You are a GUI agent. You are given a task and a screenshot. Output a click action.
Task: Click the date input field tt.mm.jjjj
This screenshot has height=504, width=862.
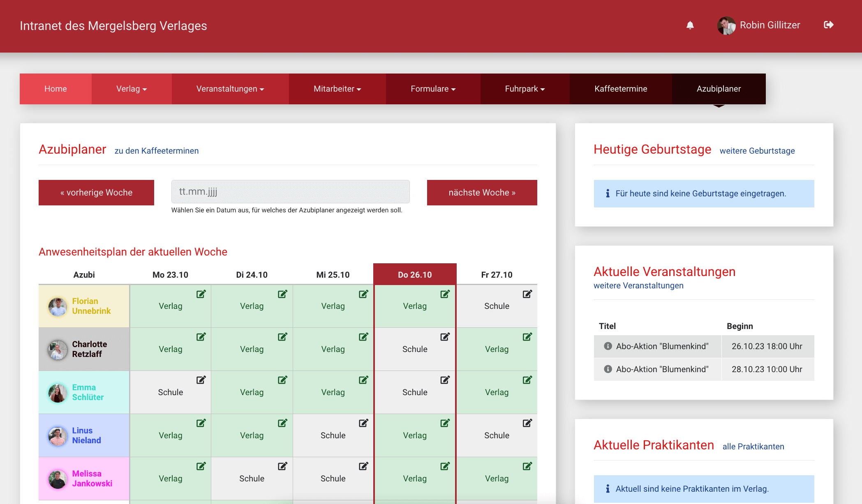pos(290,191)
